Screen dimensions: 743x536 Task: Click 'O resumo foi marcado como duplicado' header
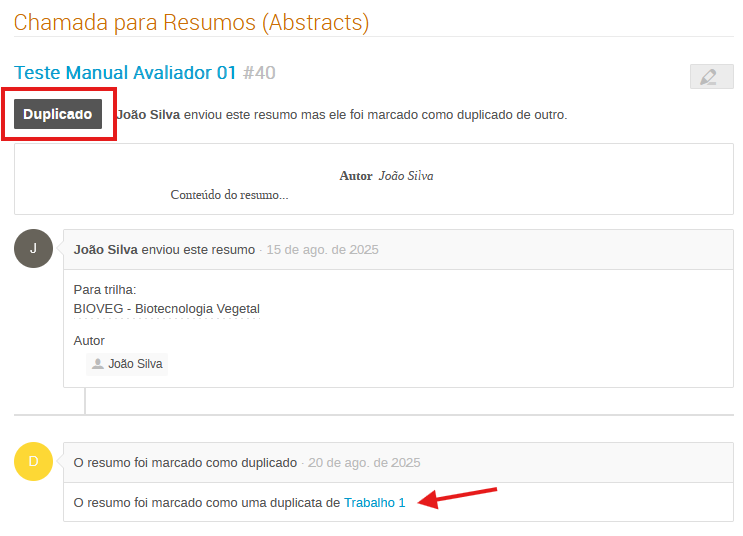click(185, 463)
